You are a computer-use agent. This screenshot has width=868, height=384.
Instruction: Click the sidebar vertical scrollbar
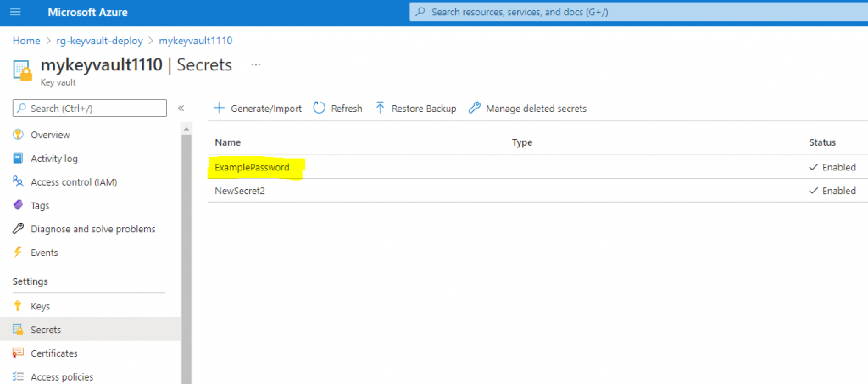pyautogui.click(x=187, y=254)
